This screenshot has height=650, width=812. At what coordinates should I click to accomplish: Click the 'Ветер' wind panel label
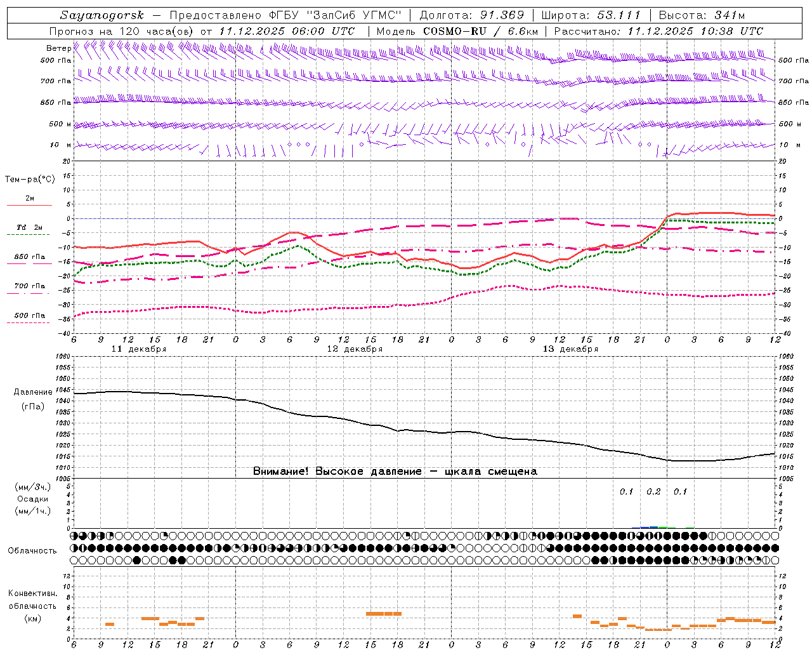[x=58, y=48]
